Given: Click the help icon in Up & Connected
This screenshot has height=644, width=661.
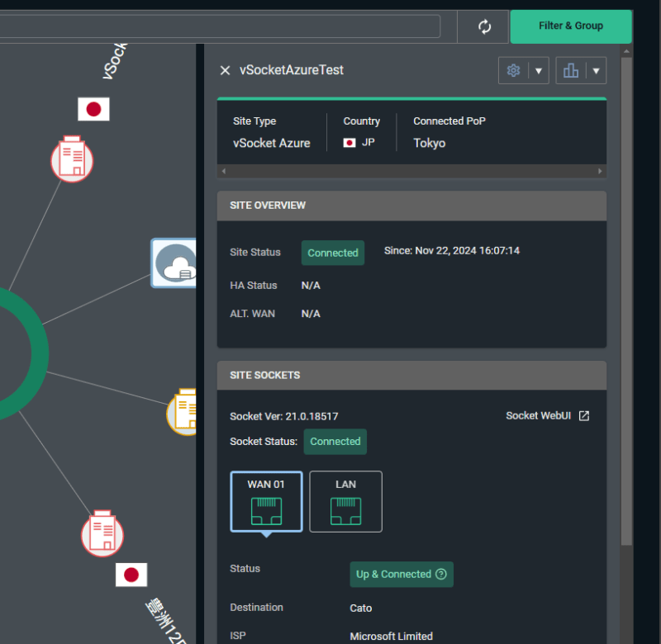Looking at the screenshot, I should click(441, 575).
